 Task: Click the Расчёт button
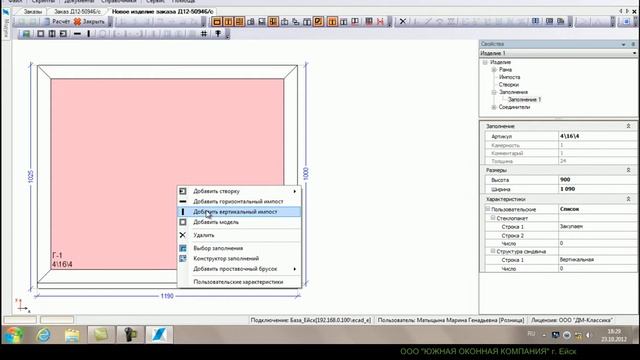tap(57, 21)
